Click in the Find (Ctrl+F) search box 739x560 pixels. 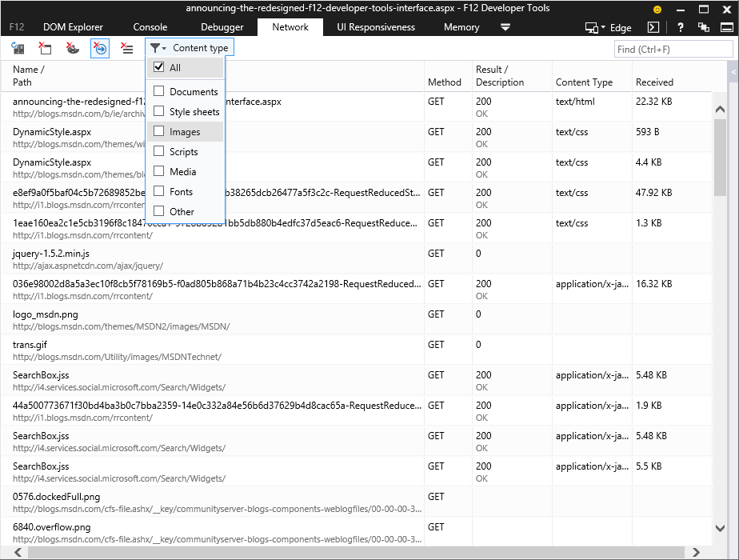(673, 49)
